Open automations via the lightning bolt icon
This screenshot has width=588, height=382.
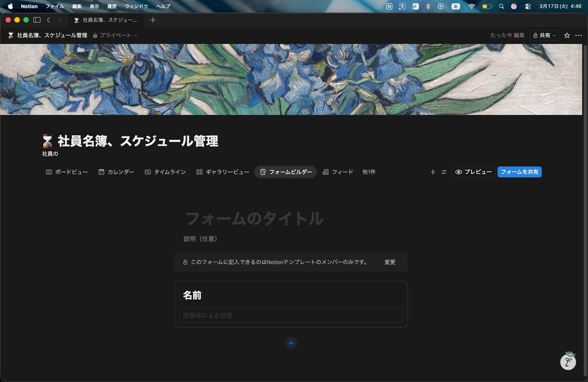[433, 172]
